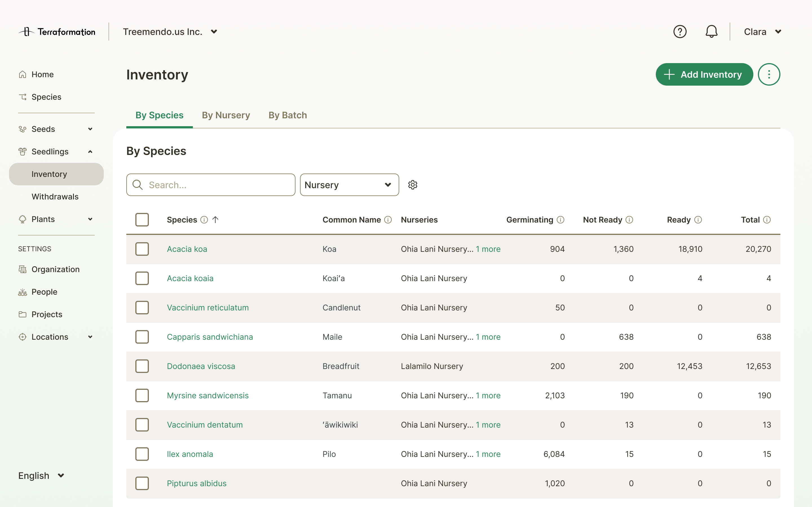The height and width of the screenshot is (507, 812).
Task: Open People settings from the sidebar
Action: 44,292
